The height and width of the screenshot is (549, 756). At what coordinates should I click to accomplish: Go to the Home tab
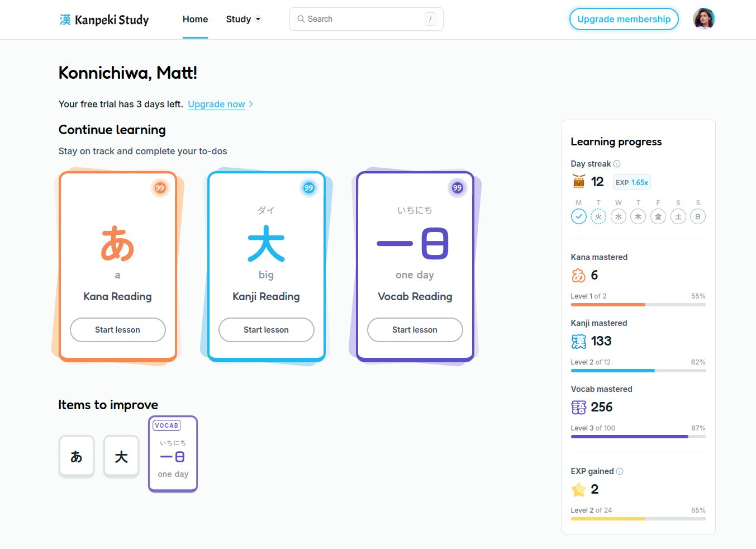pos(195,19)
